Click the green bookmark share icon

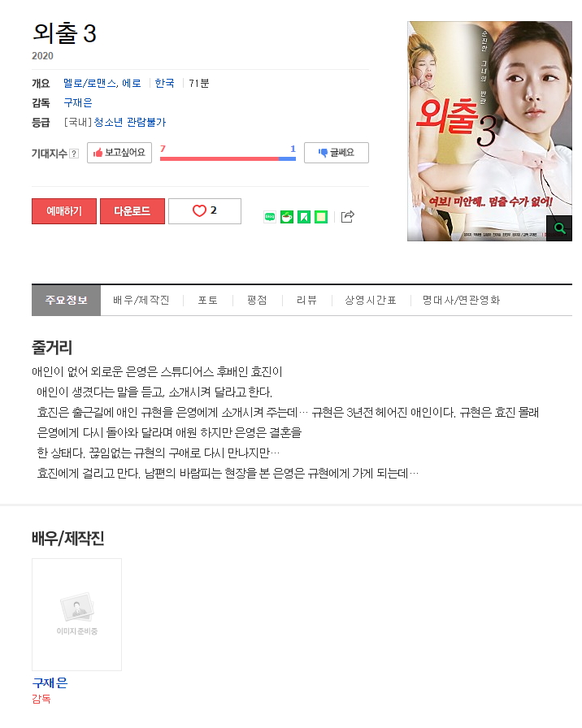tap(304, 217)
